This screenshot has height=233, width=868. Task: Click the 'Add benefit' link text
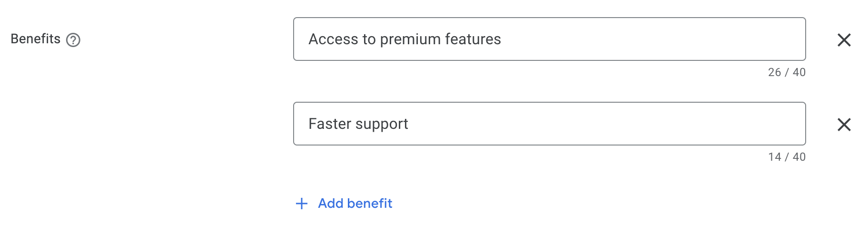click(x=355, y=204)
